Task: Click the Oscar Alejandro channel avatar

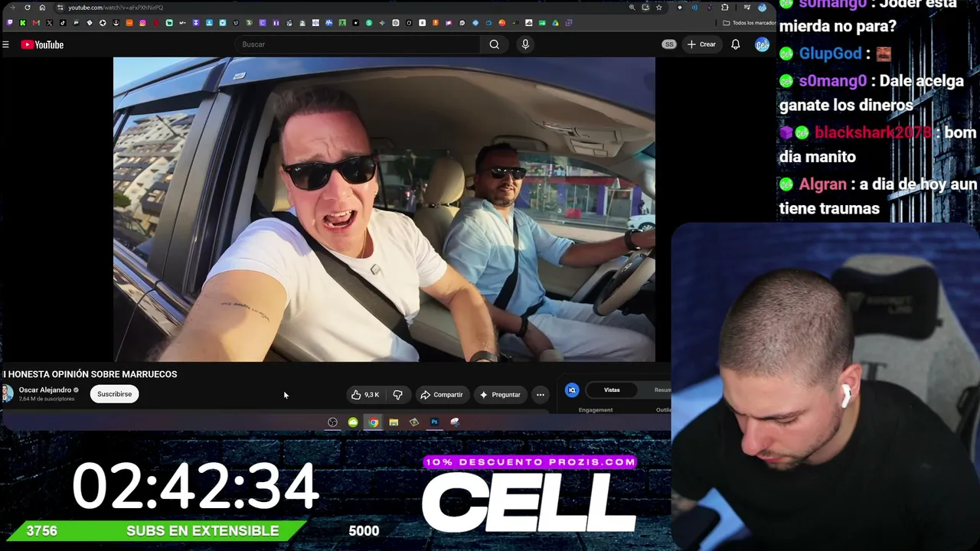Action: 7,393
